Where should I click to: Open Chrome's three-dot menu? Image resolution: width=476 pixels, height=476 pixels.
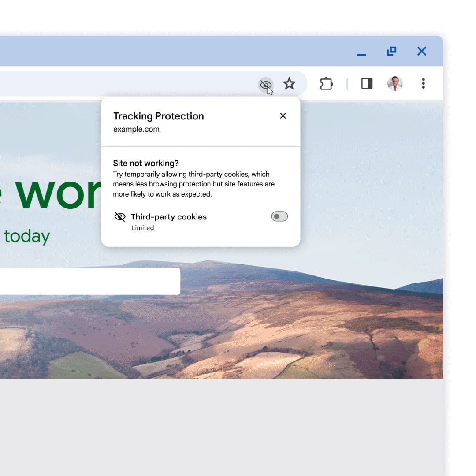click(x=423, y=83)
